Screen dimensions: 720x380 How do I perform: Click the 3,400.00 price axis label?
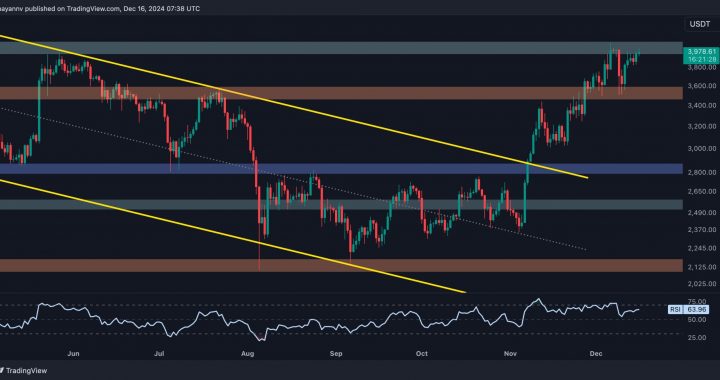click(701, 106)
